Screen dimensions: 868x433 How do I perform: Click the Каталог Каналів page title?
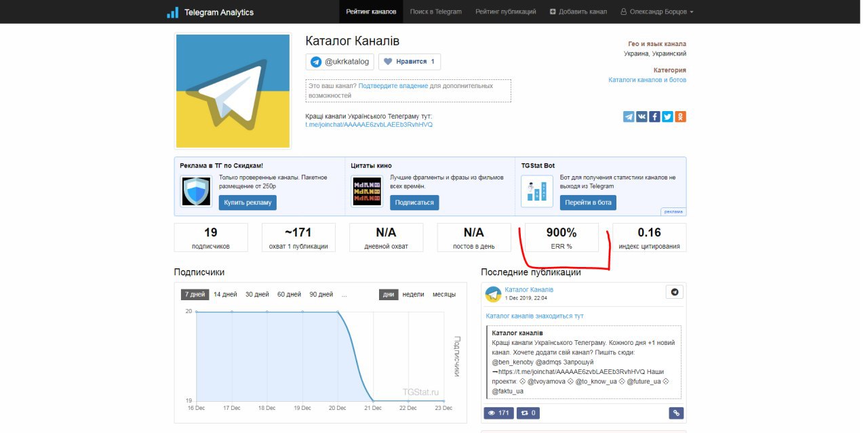[x=353, y=41]
